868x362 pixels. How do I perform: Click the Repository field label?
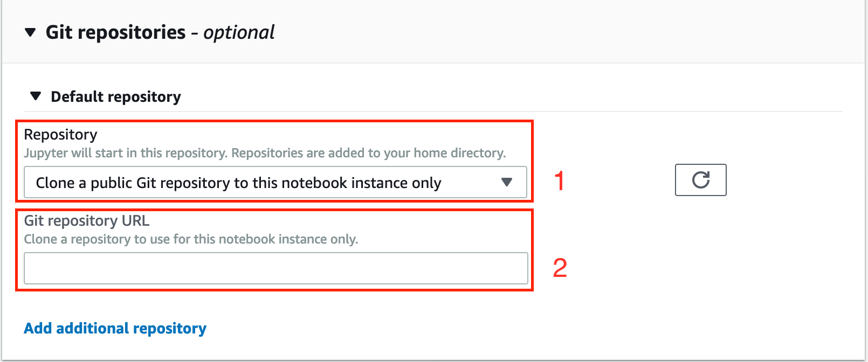61,135
